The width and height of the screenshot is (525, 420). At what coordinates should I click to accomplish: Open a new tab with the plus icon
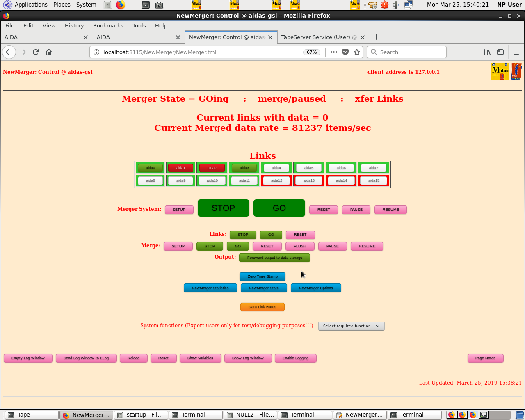click(377, 37)
